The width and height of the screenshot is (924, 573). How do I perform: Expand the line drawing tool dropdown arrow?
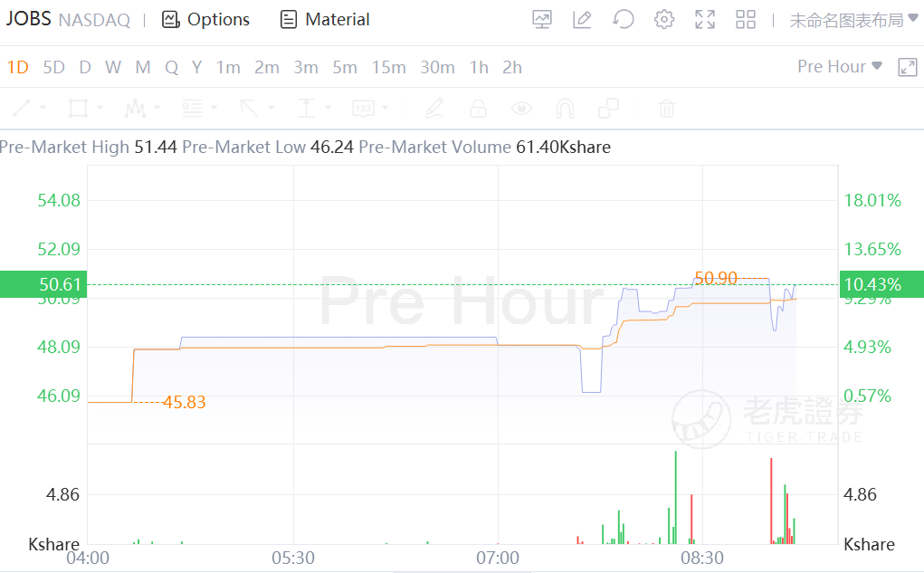(42, 110)
